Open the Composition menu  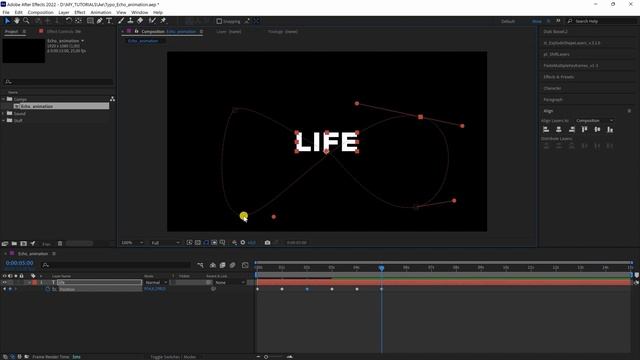click(40, 13)
